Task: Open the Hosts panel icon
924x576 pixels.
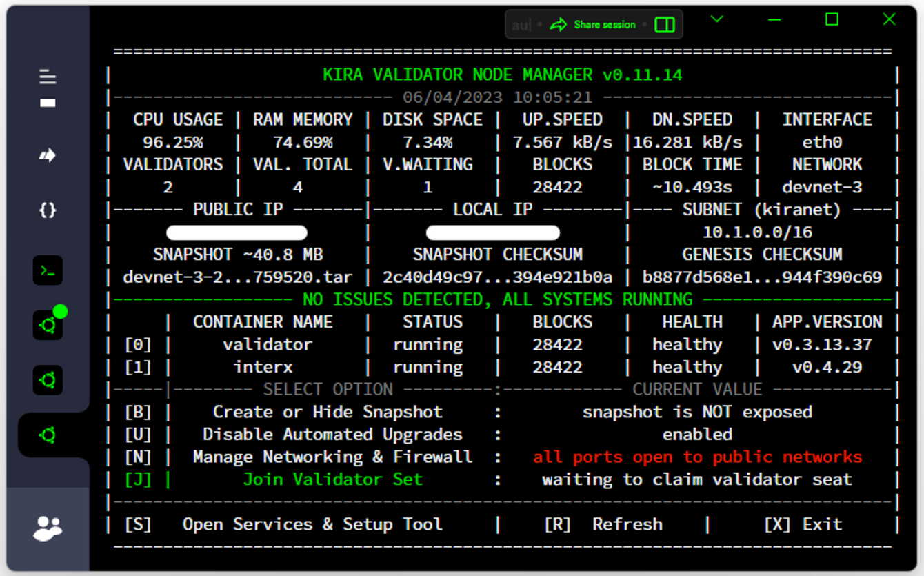Action: (x=48, y=103)
